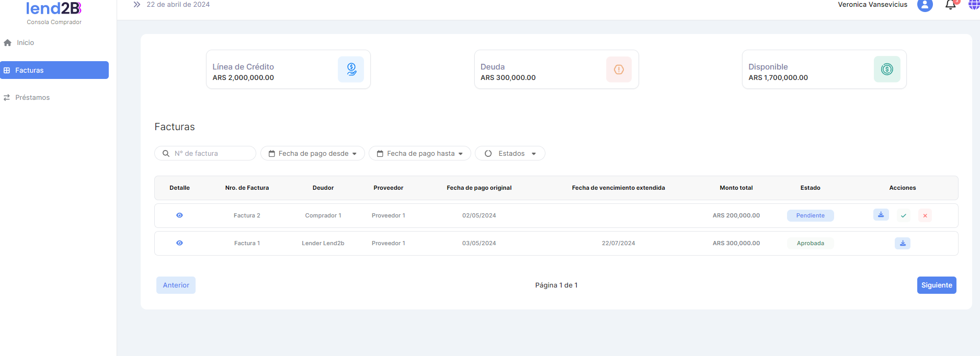
Task: View details of Factura 2 via eye icon
Action: 179,215
